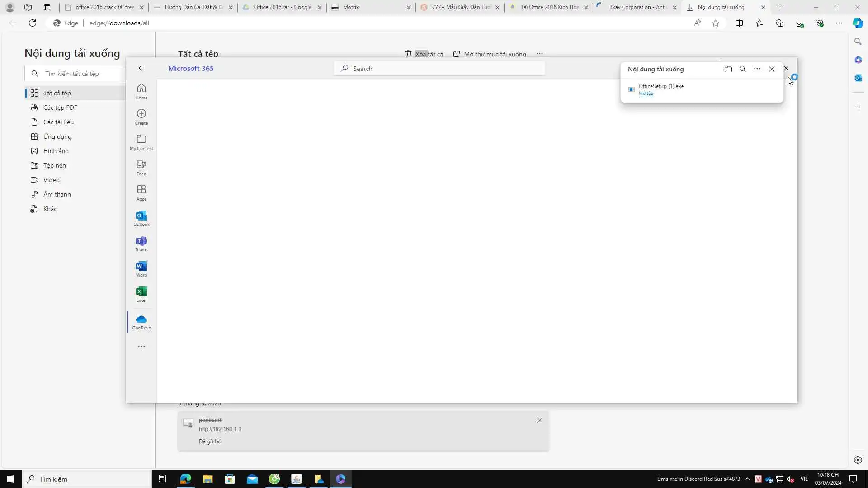868x488 pixels.
Task: Open Excel app in sidebar
Action: (x=142, y=294)
